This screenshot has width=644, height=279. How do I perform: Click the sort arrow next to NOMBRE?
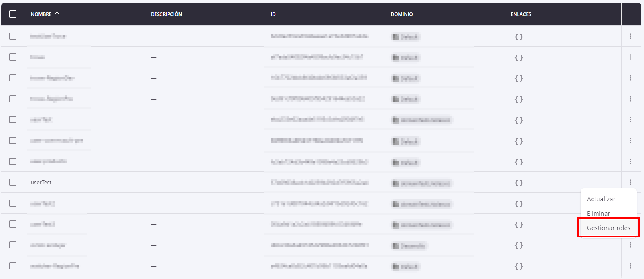coord(57,14)
